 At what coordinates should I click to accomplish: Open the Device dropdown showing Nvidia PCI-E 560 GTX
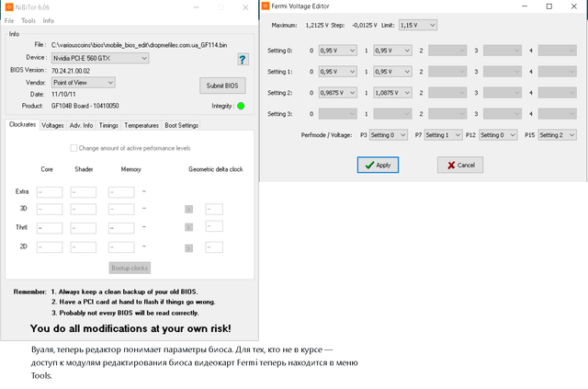pos(100,58)
